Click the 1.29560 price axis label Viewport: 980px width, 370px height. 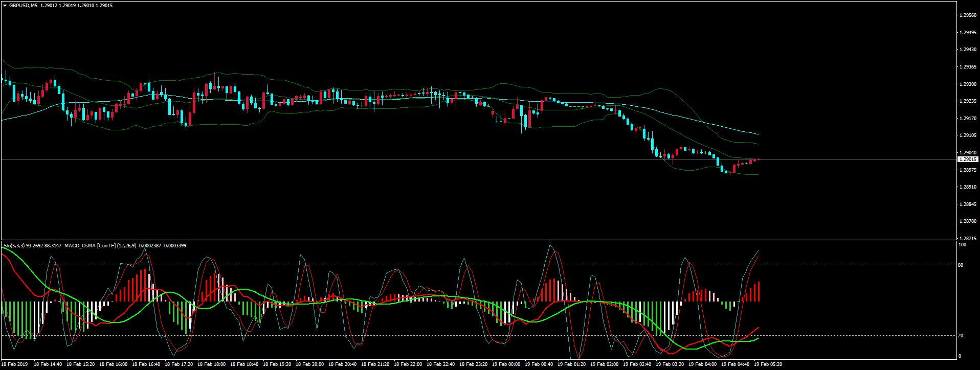[x=968, y=15]
